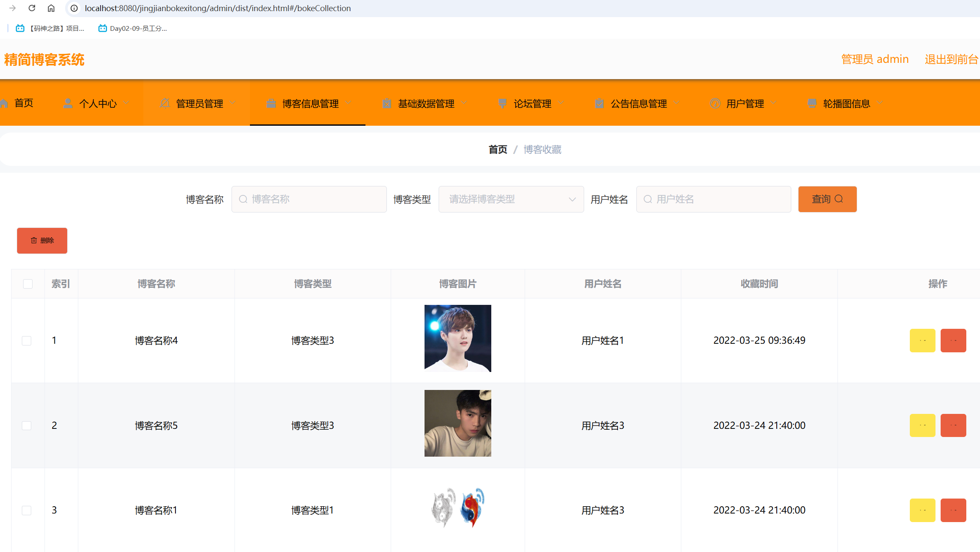Open the 【码神之路】项目 bookmark
The height and width of the screenshot is (552, 980).
[50, 28]
